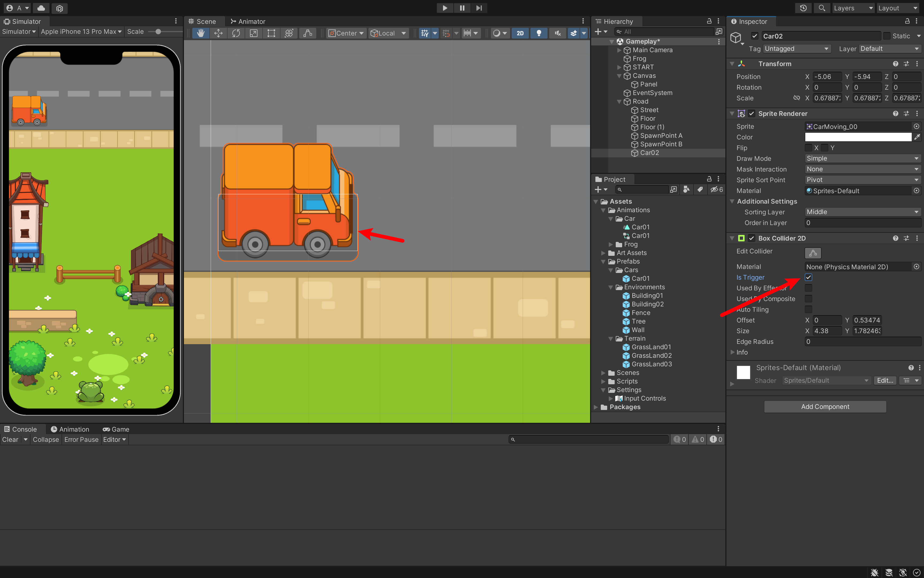Switch to the Game tab

click(116, 429)
